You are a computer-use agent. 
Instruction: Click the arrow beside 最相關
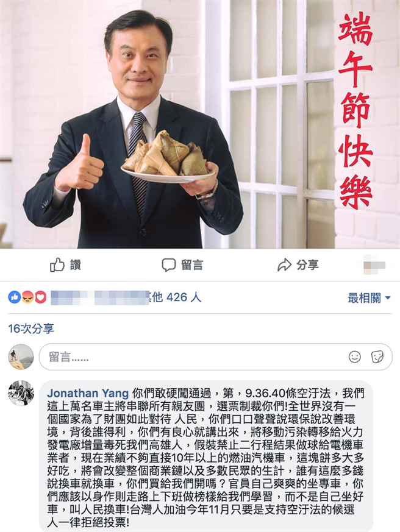click(388, 298)
